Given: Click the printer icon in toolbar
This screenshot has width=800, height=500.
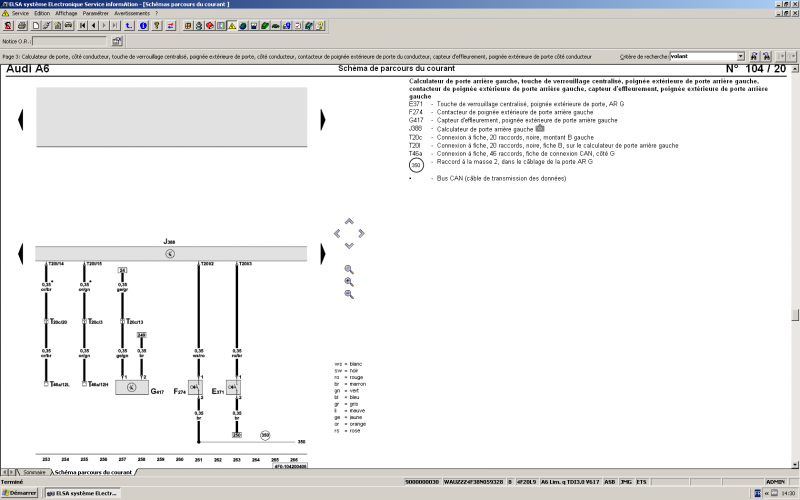Looking at the screenshot, I should (x=22, y=26).
